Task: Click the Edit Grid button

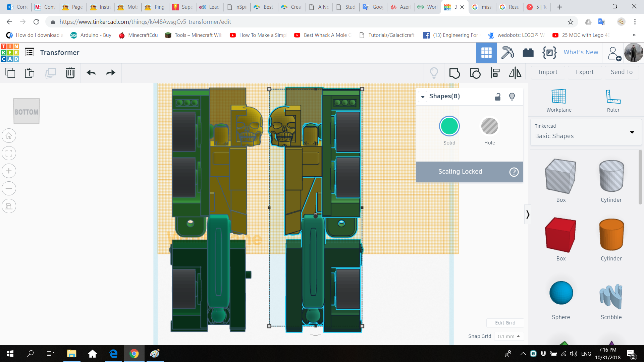Action: 505,323
